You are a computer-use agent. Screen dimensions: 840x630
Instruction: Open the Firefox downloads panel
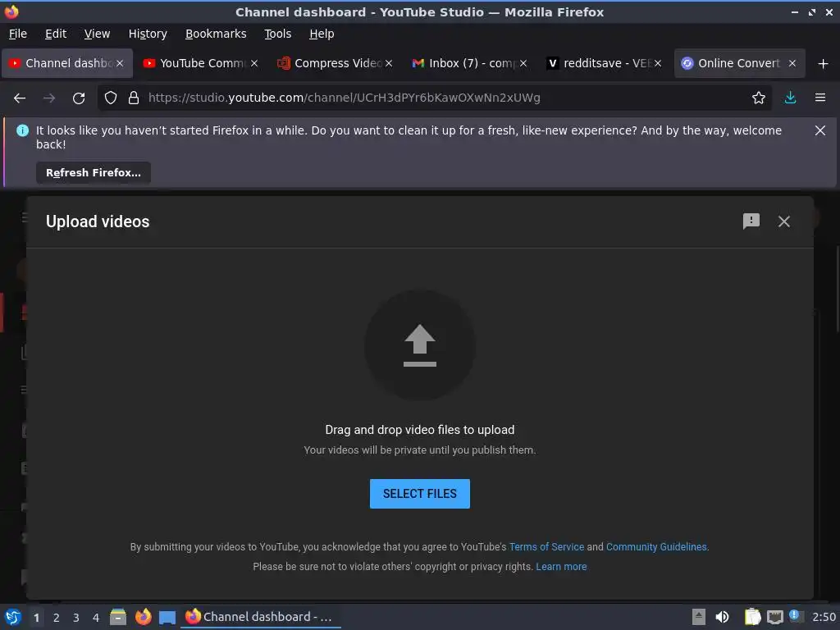pyautogui.click(x=790, y=98)
